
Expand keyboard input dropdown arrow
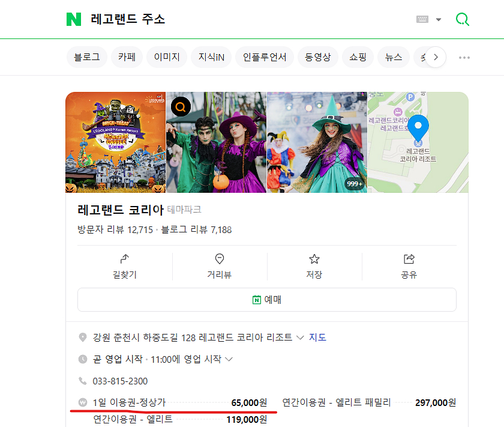tap(439, 20)
